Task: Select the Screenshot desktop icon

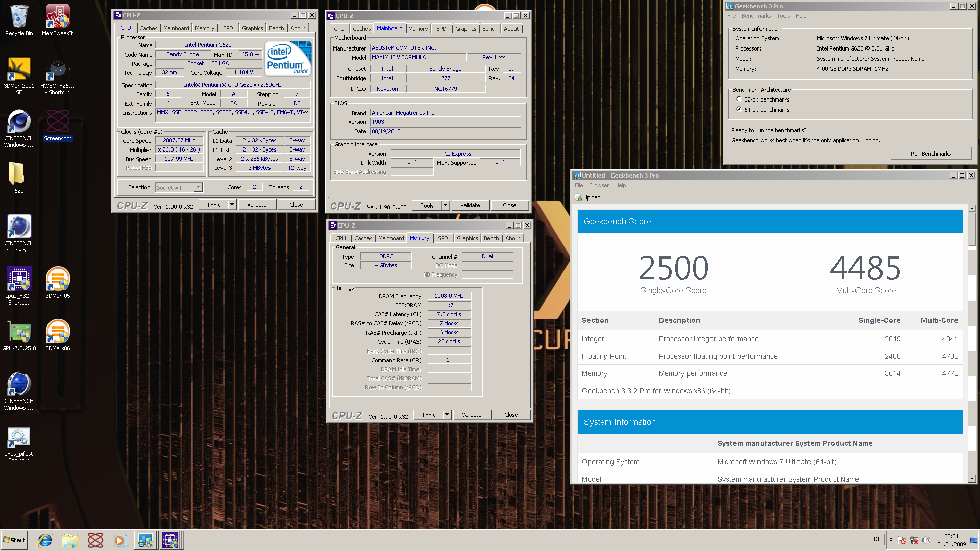Action: (x=58, y=126)
